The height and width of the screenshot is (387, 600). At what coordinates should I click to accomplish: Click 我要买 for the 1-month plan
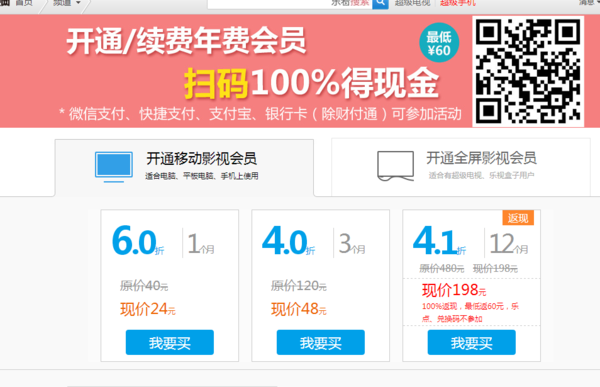point(170,342)
